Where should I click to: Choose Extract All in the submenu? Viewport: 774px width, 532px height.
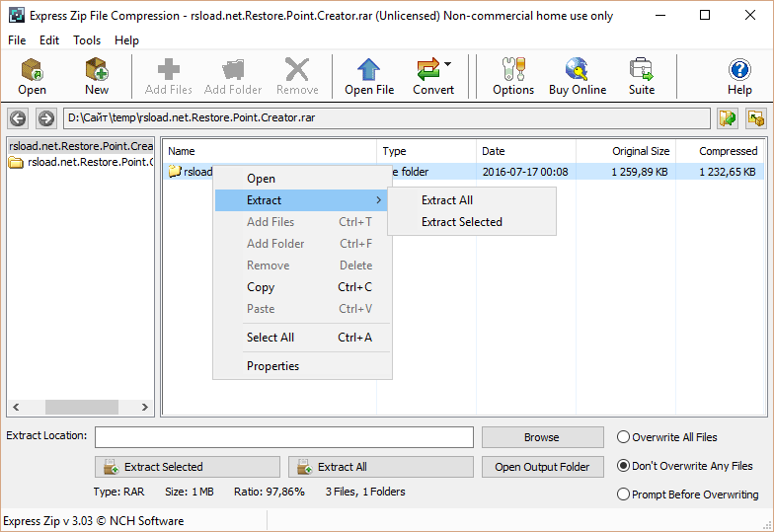point(472,200)
